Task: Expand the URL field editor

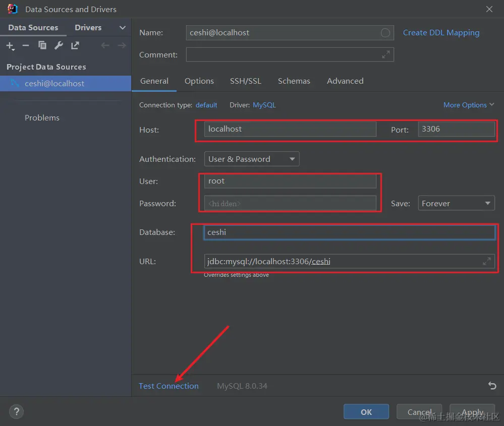Action: [x=487, y=261]
